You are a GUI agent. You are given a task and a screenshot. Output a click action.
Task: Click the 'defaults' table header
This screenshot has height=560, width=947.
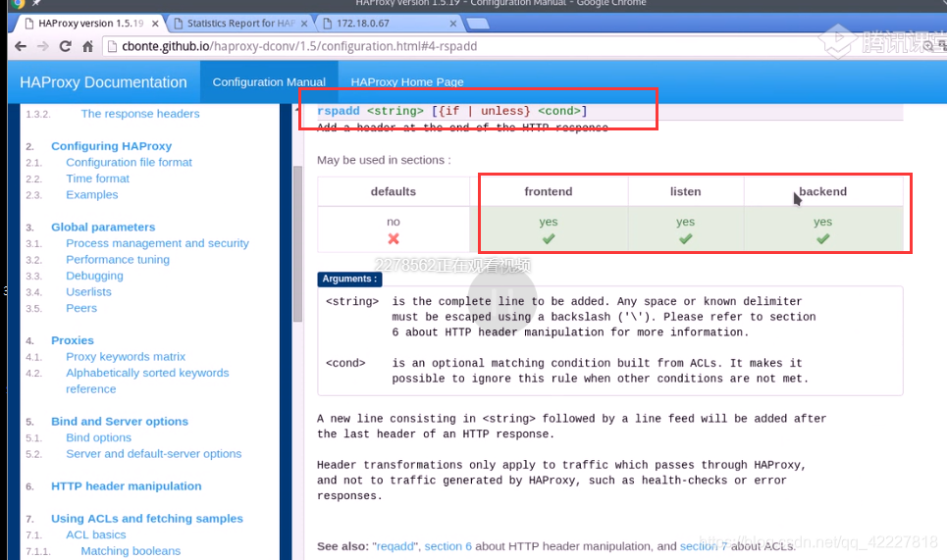coord(394,191)
